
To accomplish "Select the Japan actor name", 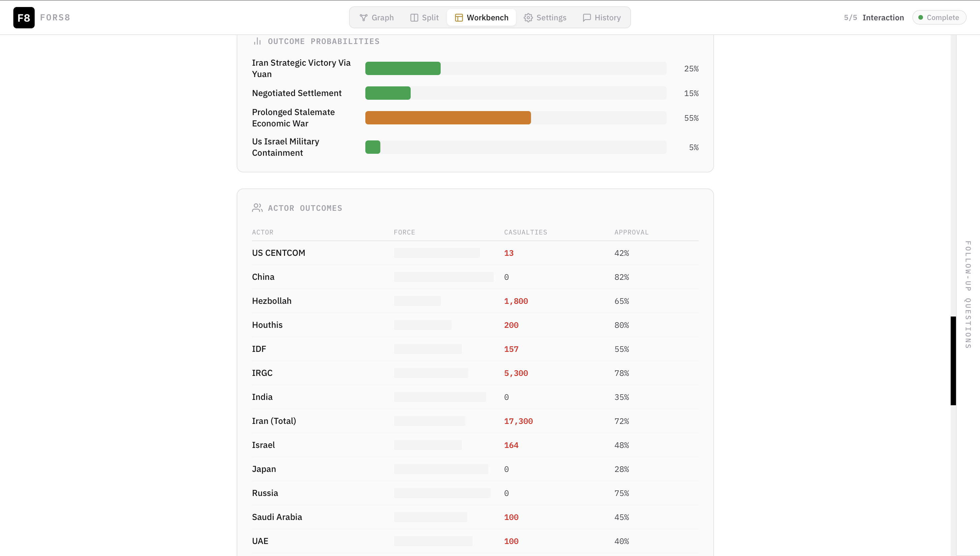I will [x=264, y=469].
